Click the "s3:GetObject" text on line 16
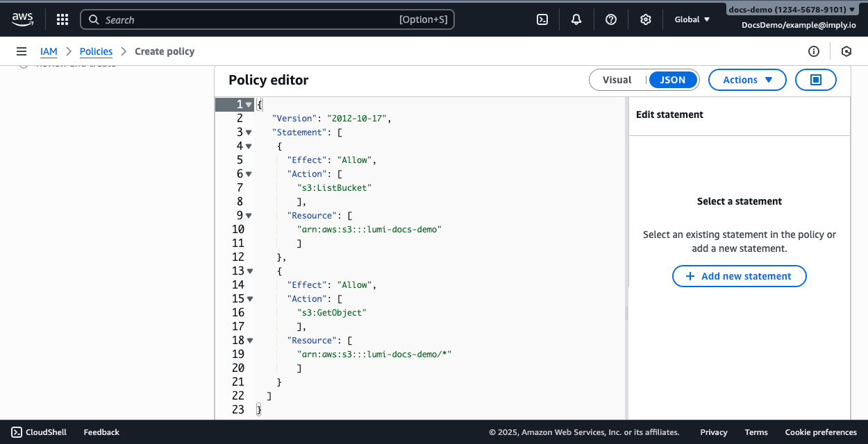 coord(332,313)
